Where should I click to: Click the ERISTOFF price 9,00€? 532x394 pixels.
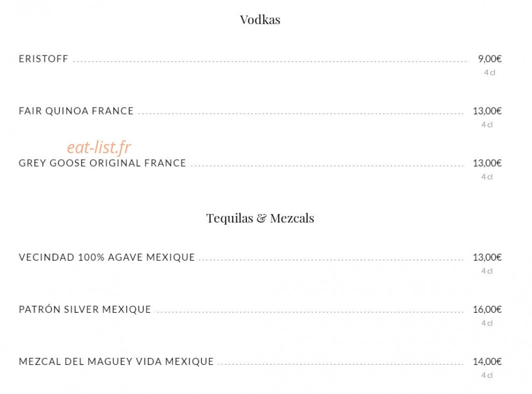coord(490,59)
